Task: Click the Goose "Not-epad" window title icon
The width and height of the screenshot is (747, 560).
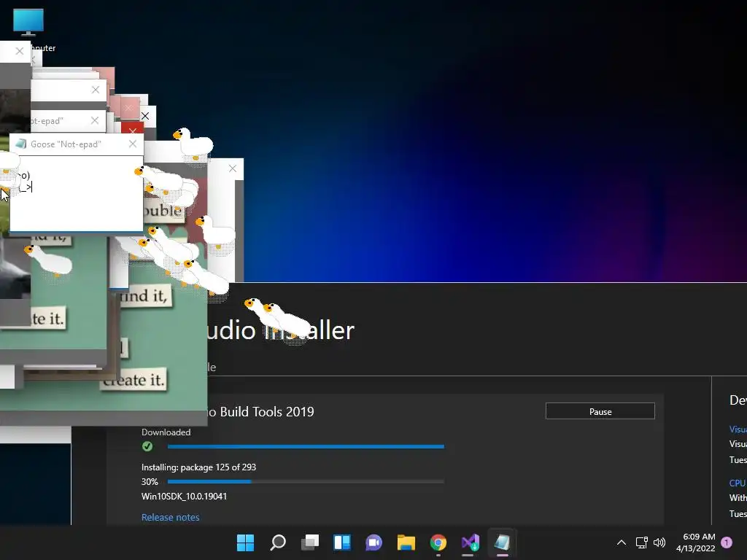Action: (x=21, y=144)
